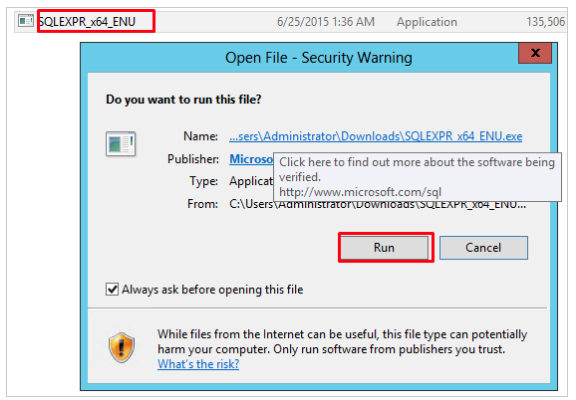Click the Cancel button
Screen dimensions: 576x400
(x=483, y=248)
